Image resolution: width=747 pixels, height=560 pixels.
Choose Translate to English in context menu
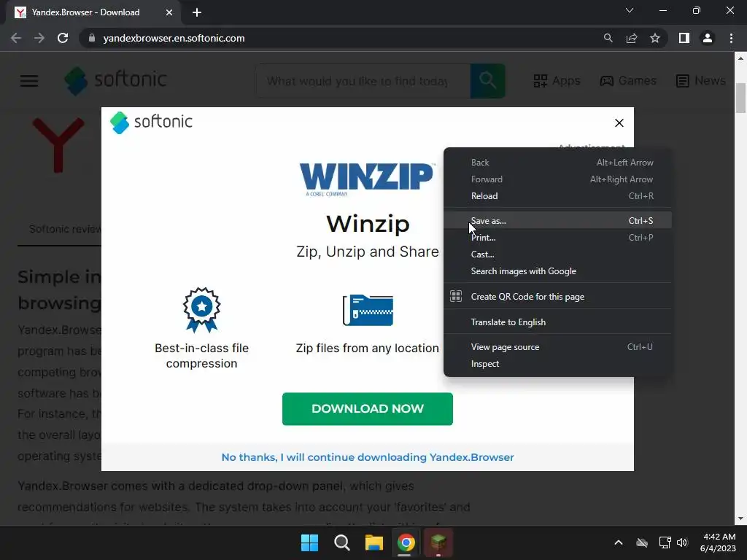(557, 322)
